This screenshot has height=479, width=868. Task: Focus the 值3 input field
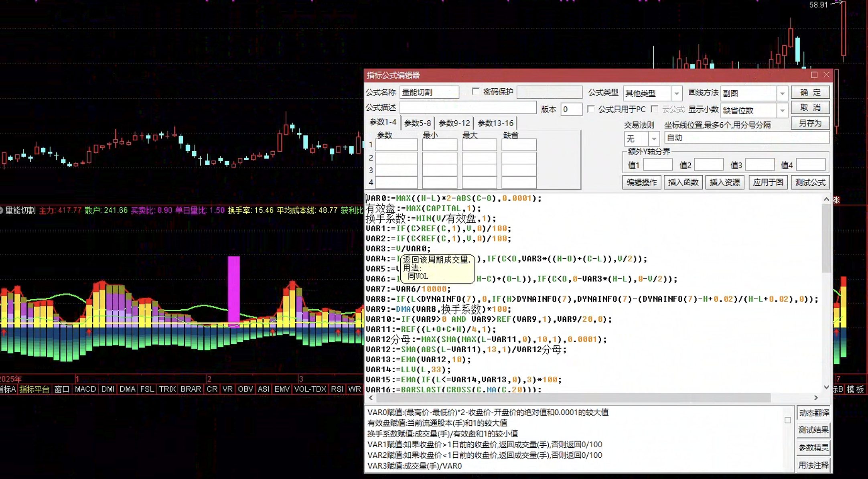point(760,164)
